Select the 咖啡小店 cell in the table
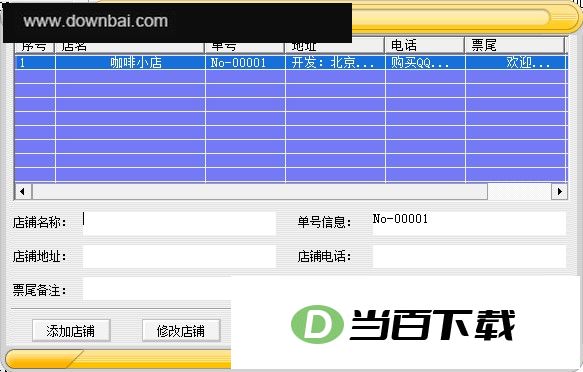The height and width of the screenshot is (372, 583). coord(130,62)
